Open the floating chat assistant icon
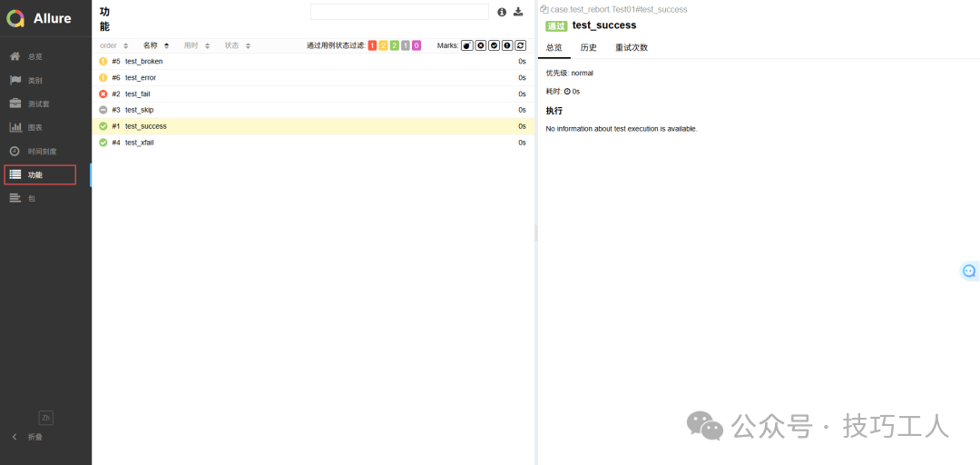 [x=969, y=271]
